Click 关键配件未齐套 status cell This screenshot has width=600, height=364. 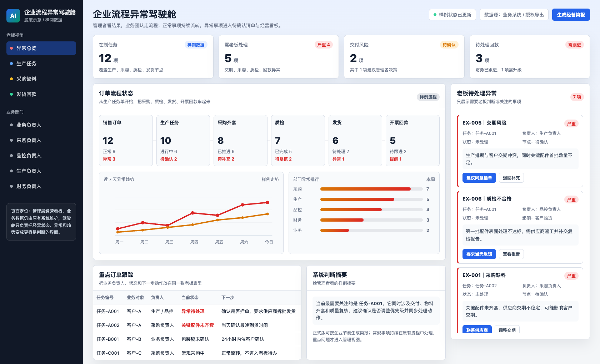(197, 325)
